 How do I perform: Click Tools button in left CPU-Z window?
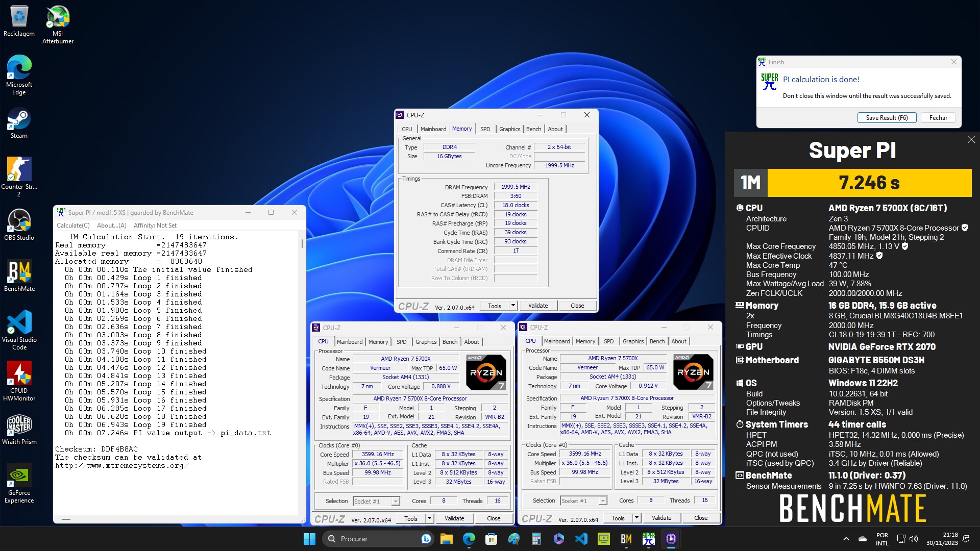point(411,518)
